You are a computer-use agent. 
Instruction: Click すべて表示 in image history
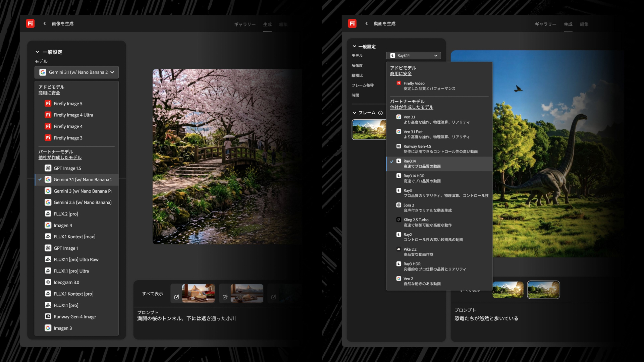[x=152, y=294]
